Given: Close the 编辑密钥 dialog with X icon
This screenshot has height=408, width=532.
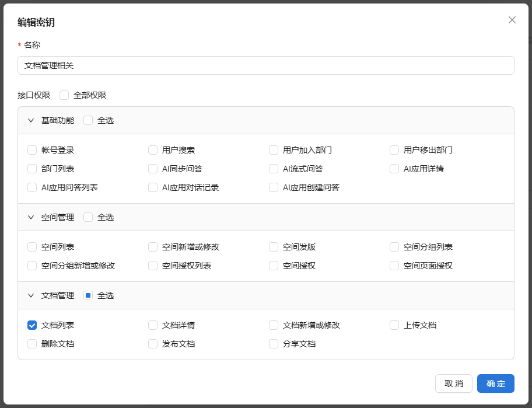Looking at the screenshot, I should click(512, 20).
